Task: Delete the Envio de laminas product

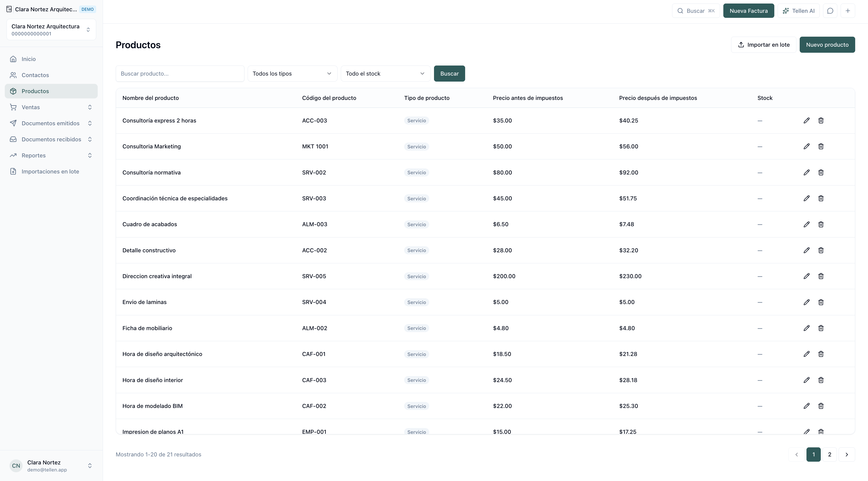Action: 821,302
